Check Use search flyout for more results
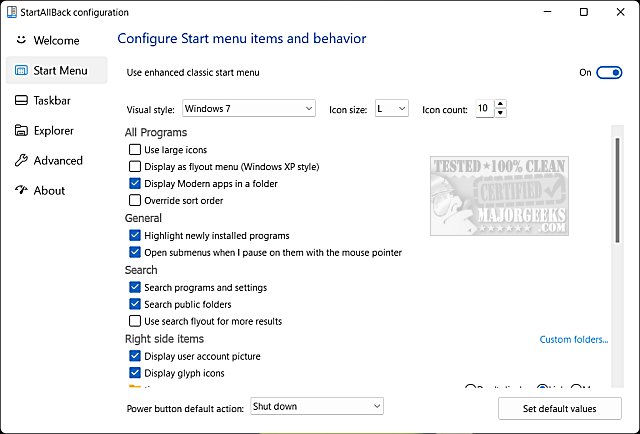Viewport: 640px width, 434px height. click(x=135, y=321)
